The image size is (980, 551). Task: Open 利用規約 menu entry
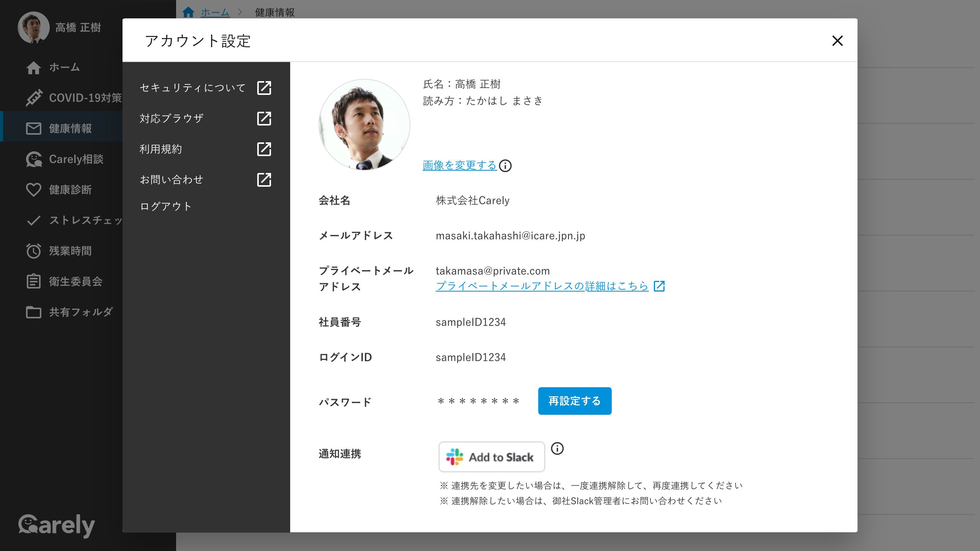160,149
